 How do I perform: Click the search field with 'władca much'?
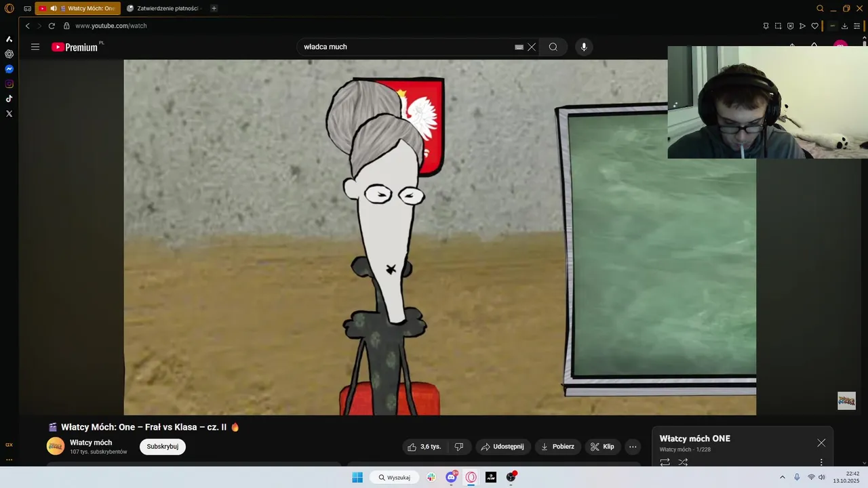(407, 47)
